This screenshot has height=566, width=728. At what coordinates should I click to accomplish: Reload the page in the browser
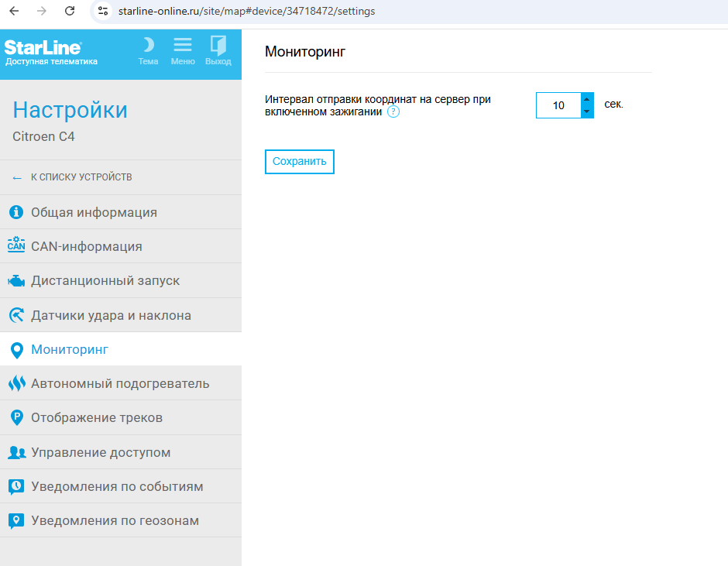[x=70, y=11]
